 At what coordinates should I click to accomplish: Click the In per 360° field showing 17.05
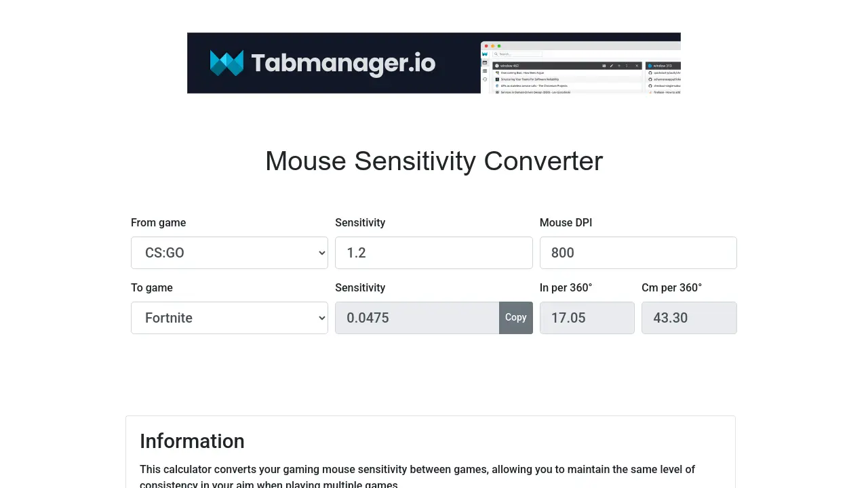pos(587,318)
